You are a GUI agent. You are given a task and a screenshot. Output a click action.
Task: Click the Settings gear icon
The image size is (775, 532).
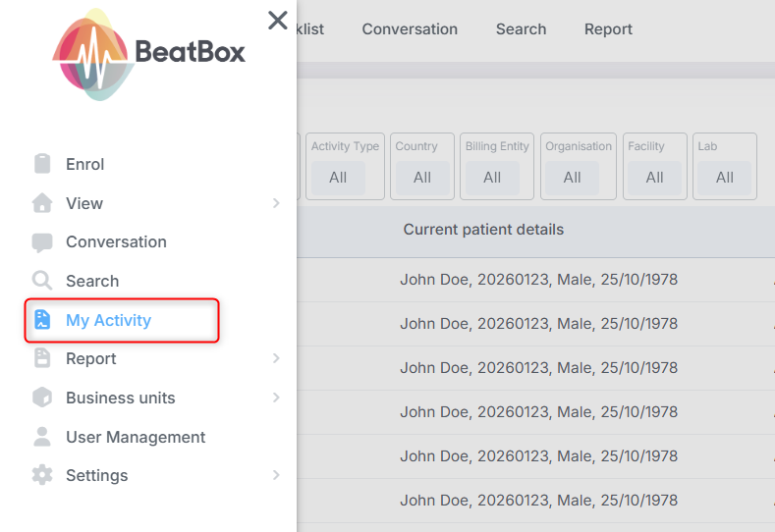42,475
